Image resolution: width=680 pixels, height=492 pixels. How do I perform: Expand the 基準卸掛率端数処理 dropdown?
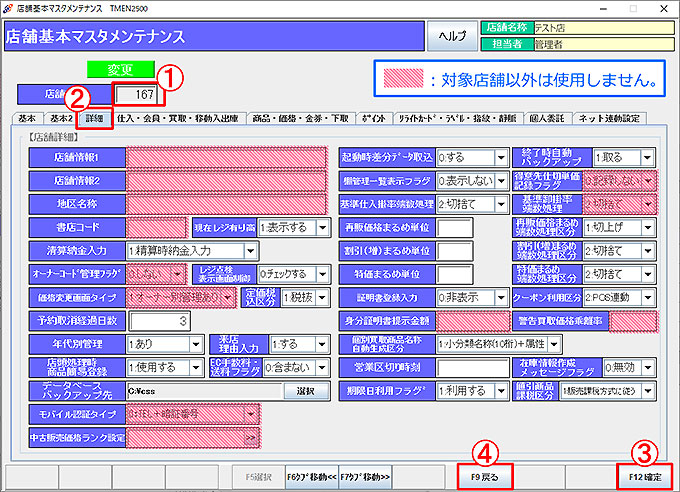pos(649,204)
